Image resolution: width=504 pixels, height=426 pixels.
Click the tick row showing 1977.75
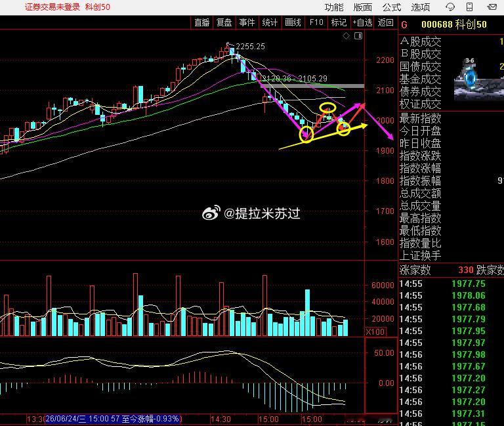pos(451,284)
